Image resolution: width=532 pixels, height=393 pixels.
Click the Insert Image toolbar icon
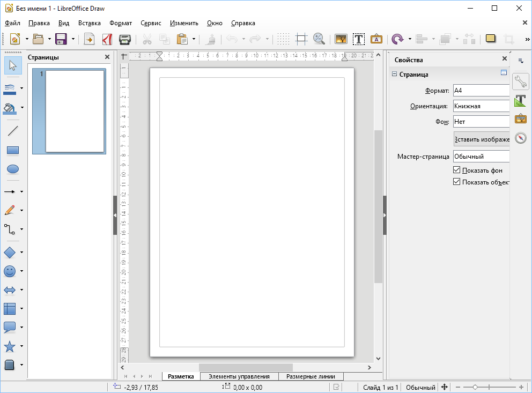pyautogui.click(x=341, y=39)
